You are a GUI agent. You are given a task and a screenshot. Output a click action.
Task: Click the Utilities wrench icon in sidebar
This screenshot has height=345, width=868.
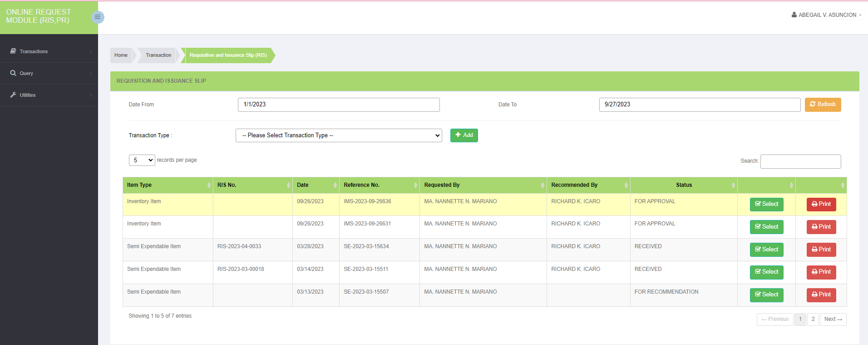[x=13, y=95]
